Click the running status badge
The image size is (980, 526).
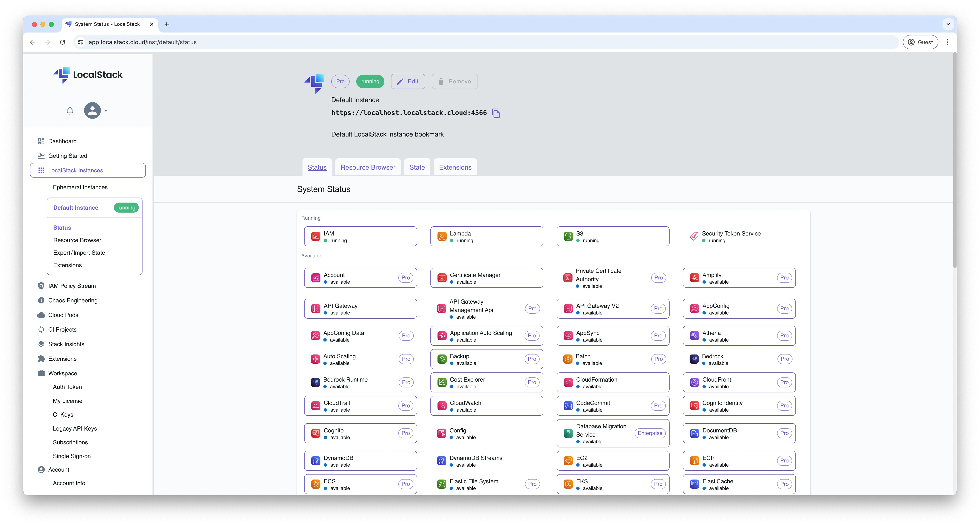[x=370, y=81]
